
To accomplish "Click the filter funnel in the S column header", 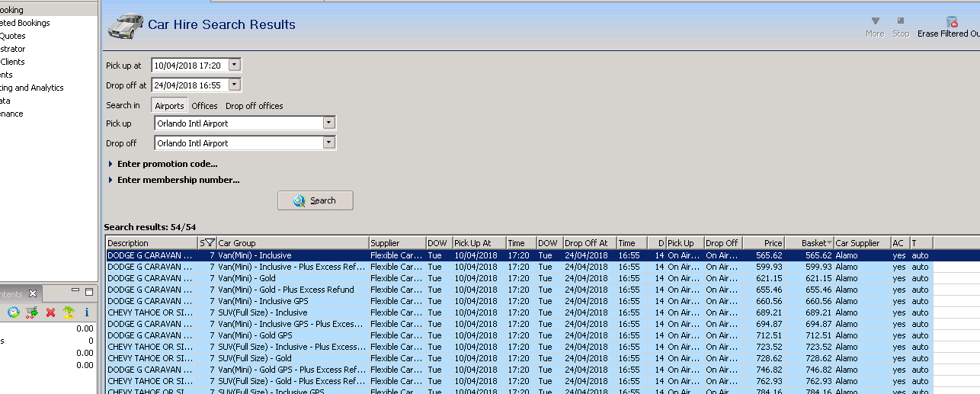I will click(210, 243).
